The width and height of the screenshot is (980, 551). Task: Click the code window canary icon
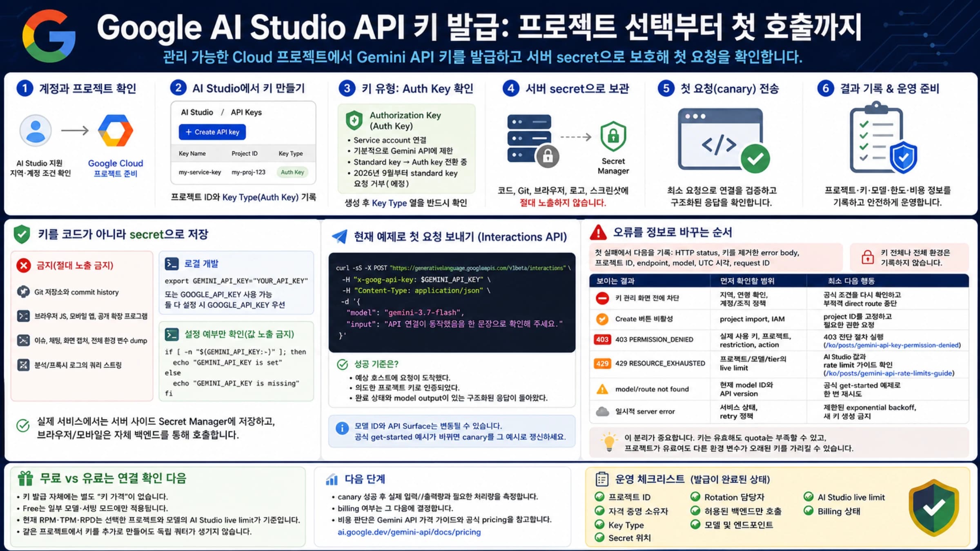click(x=724, y=140)
